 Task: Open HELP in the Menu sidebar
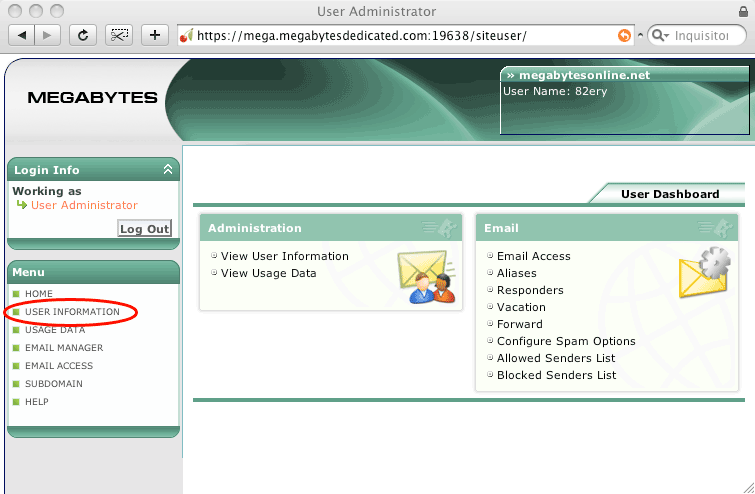pos(37,402)
